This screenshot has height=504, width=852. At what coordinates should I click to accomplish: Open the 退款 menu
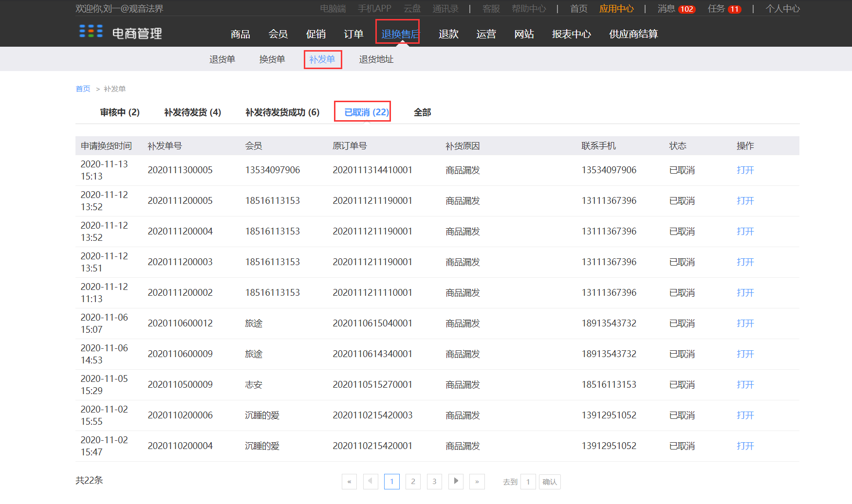pyautogui.click(x=448, y=34)
